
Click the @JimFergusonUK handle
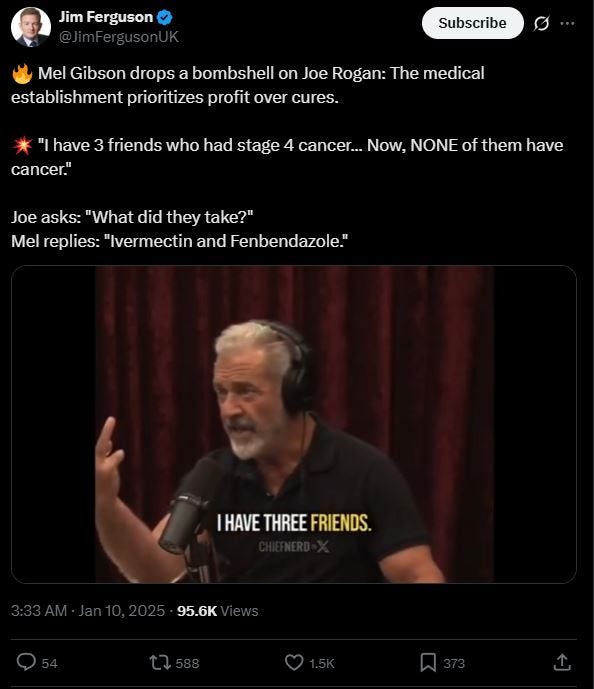(119, 37)
